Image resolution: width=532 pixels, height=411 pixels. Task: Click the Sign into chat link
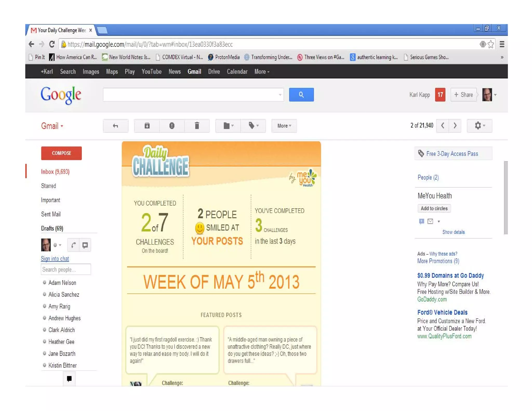(x=55, y=258)
